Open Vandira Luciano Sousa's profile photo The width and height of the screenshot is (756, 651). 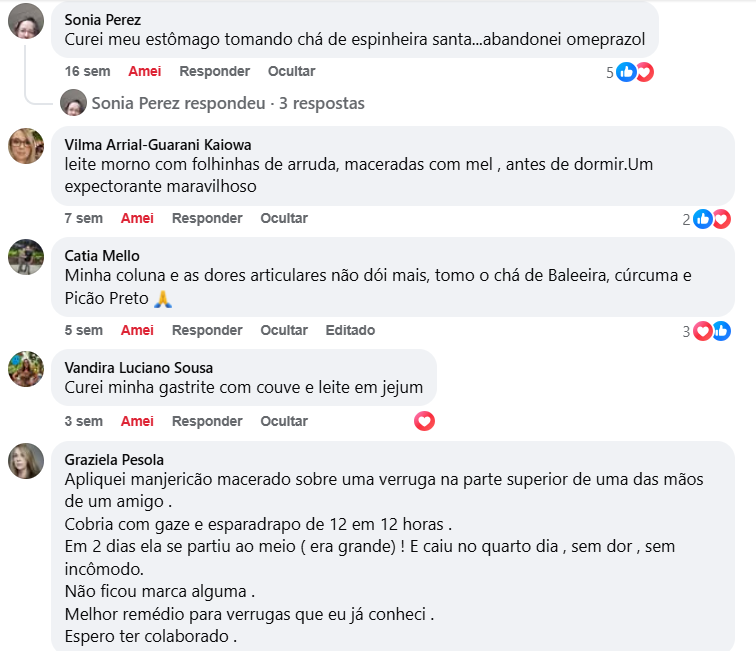tap(25, 368)
